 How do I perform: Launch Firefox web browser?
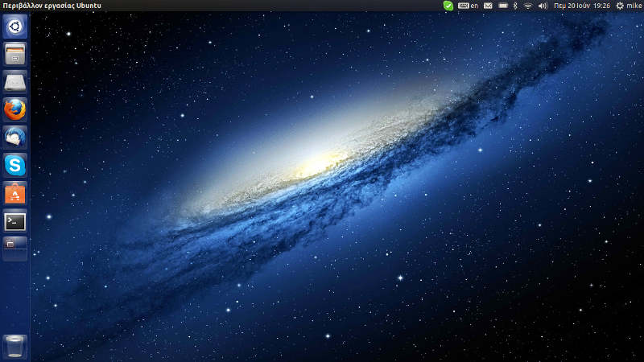tap(15, 110)
